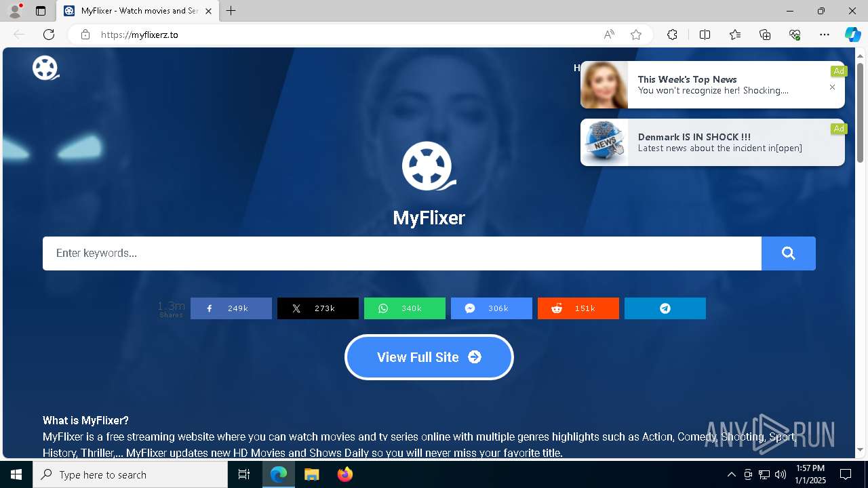This screenshot has height=488, width=868.
Task: Open the taskbar clock 1:57 PM
Action: tap(810, 474)
